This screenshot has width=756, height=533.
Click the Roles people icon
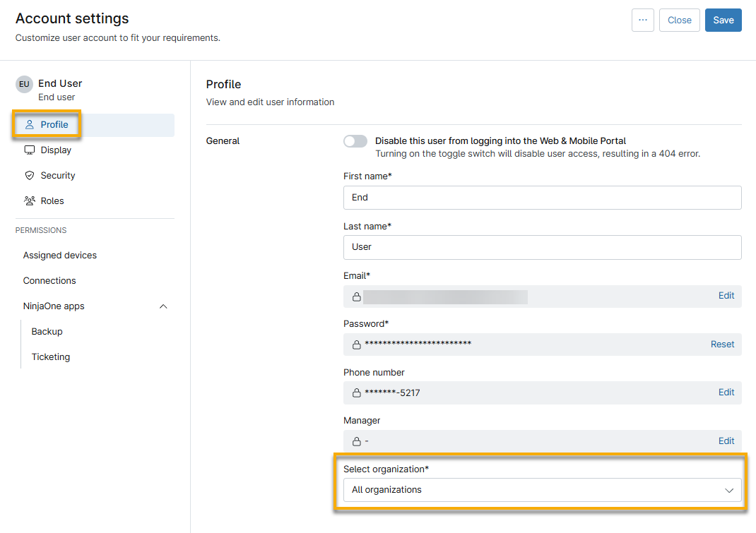[x=30, y=201]
